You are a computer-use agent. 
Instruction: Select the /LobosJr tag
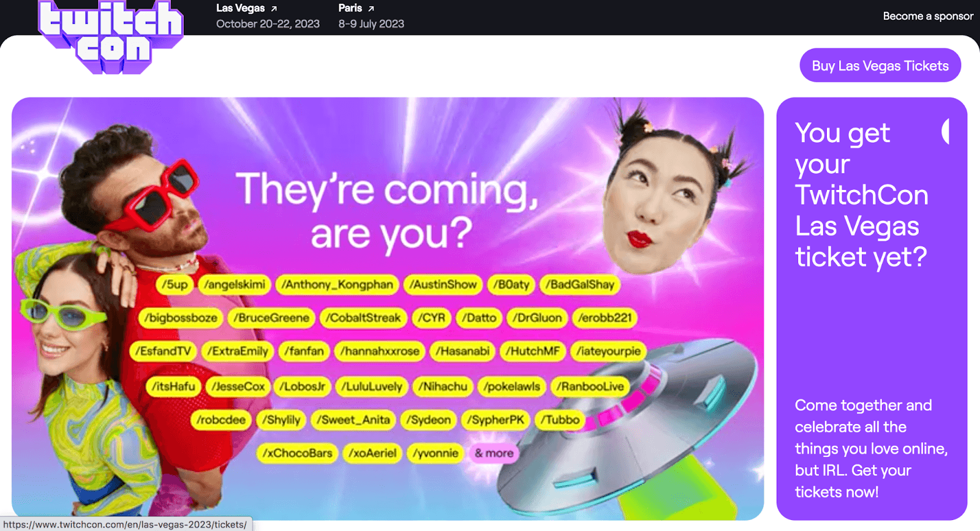(x=303, y=386)
